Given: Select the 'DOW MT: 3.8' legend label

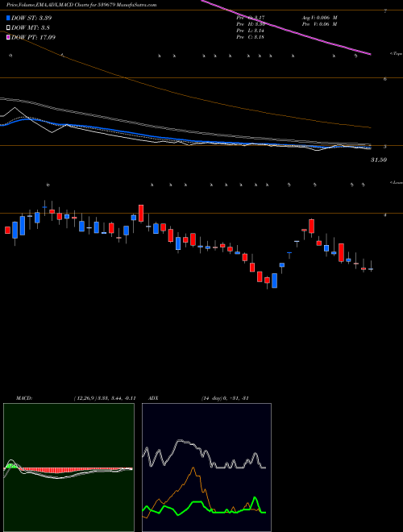Looking at the screenshot, I should tap(29, 27).
